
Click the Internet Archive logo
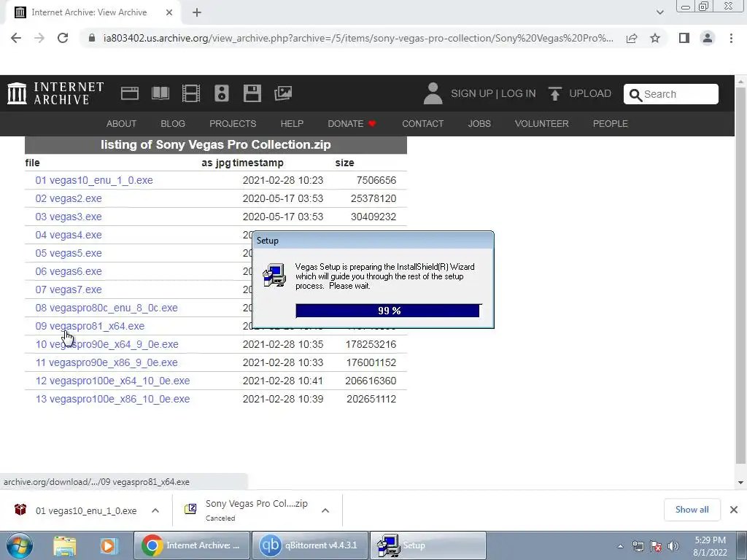tap(55, 93)
